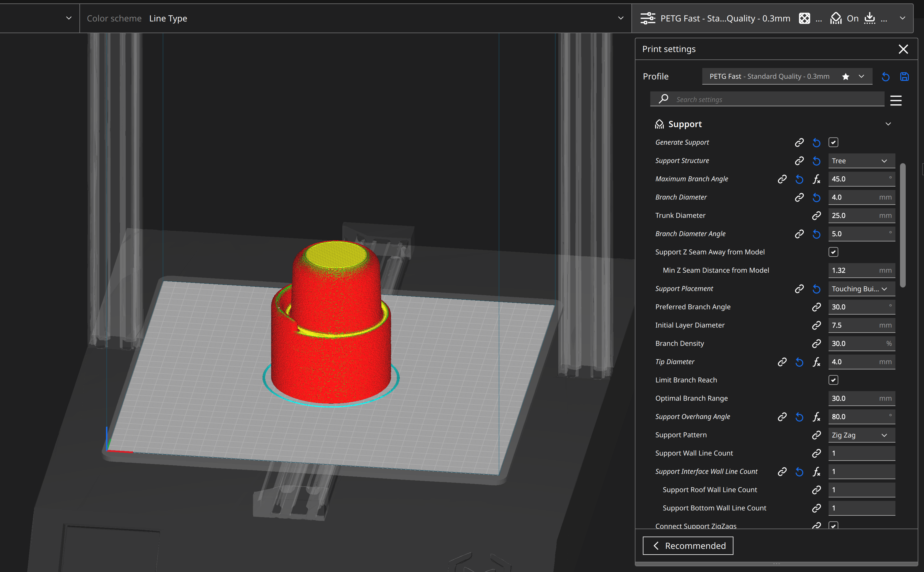924x572 pixels.
Task: Click the fx icon next to Tip Diameter
Action: coord(816,362)
